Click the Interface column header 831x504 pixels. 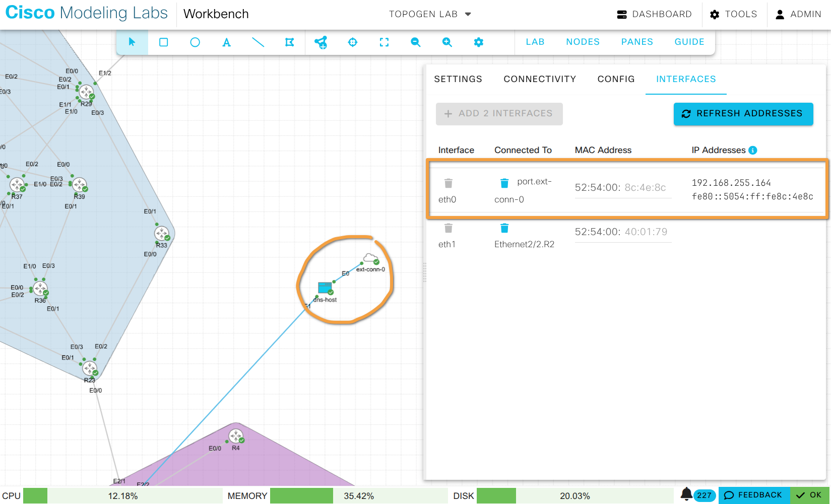[456, 150]
